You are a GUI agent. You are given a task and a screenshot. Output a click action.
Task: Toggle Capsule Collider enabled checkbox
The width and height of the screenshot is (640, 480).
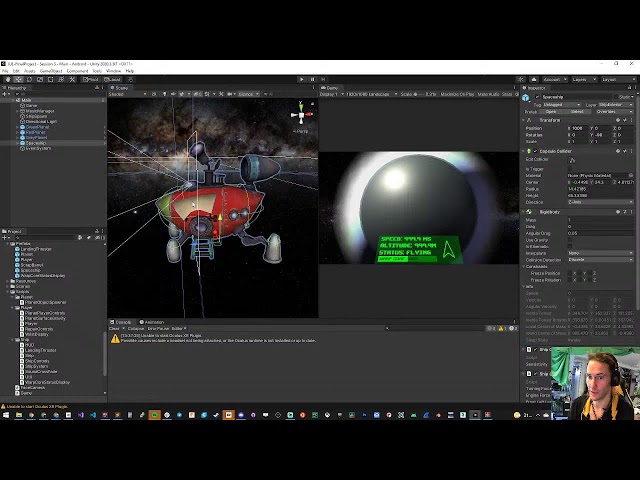tap(536, 151)
